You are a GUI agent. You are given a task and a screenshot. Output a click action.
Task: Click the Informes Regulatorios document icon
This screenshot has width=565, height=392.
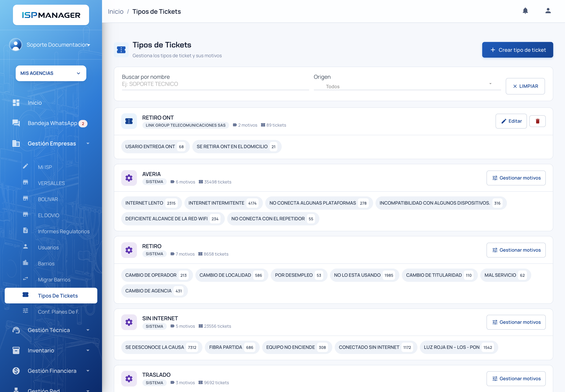tap(25, 230)
